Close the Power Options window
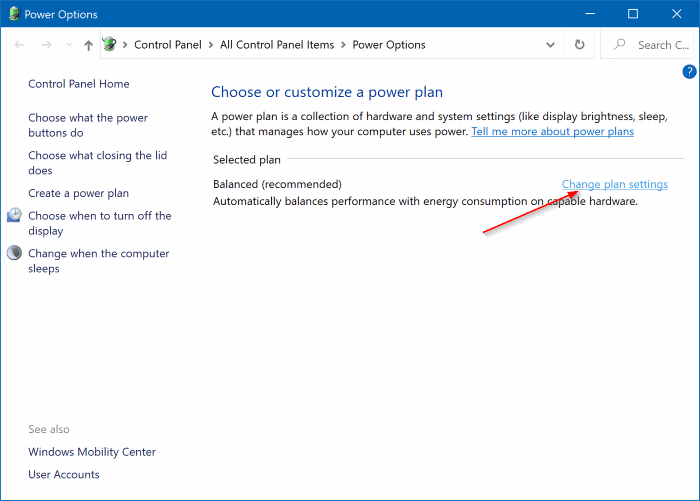 [676, 14]
